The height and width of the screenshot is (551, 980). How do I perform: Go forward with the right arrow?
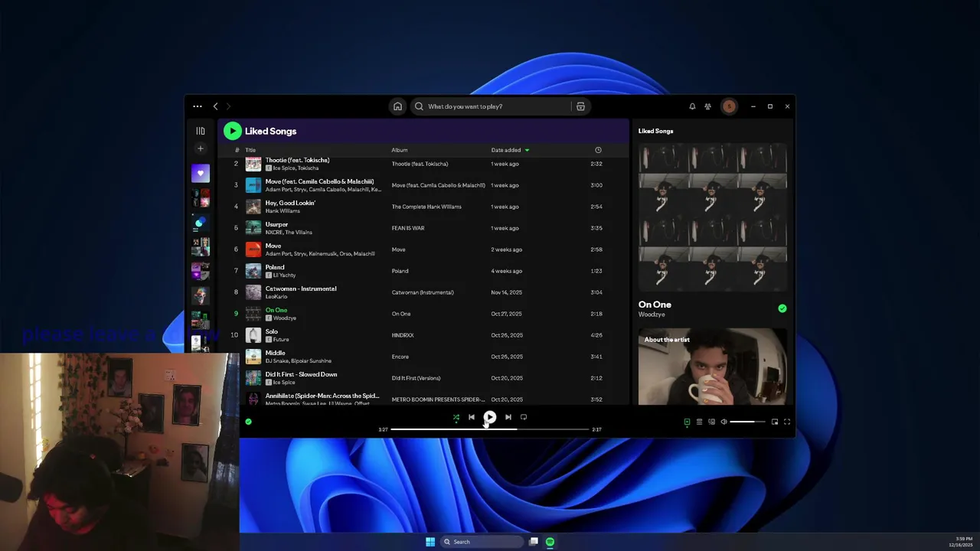[228, 106]
